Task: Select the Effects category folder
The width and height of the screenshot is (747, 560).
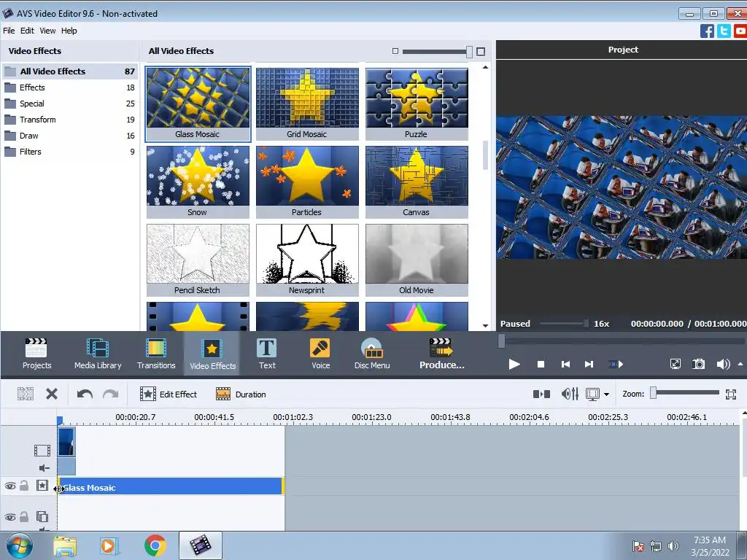Action: coord(70,87)
